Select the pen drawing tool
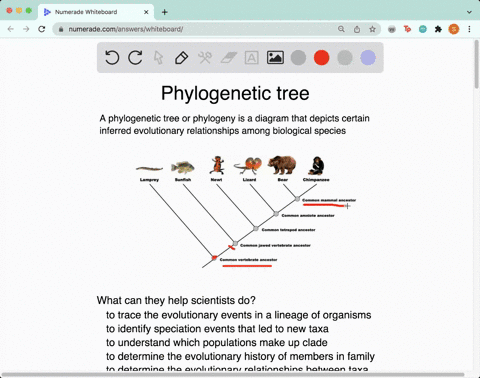The image size is (480, 378). 181,58
